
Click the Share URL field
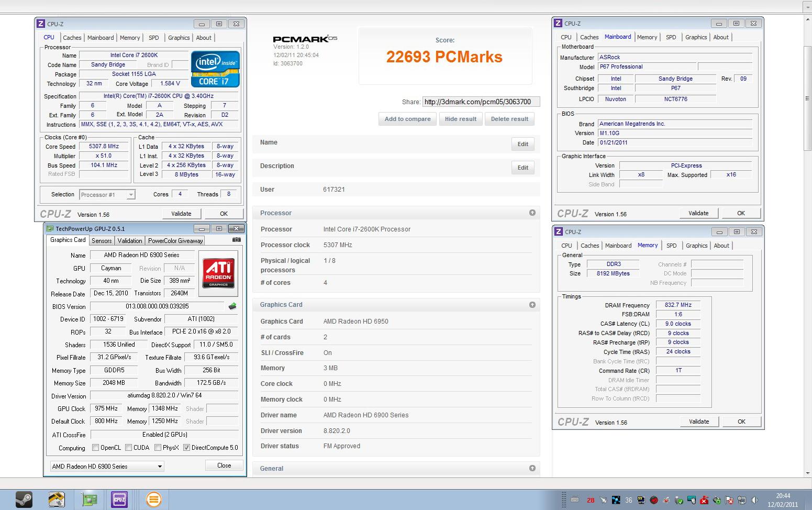point(481,102)
